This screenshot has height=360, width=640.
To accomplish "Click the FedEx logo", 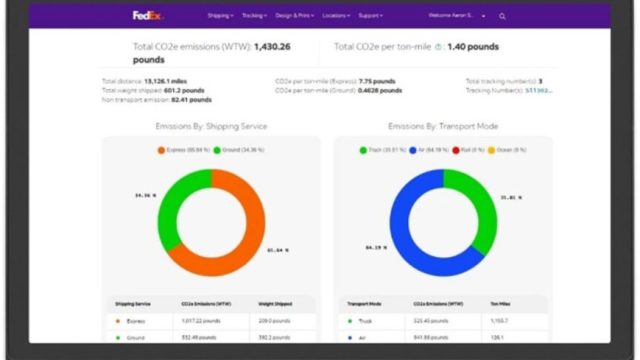I will (x=148, y=16).
